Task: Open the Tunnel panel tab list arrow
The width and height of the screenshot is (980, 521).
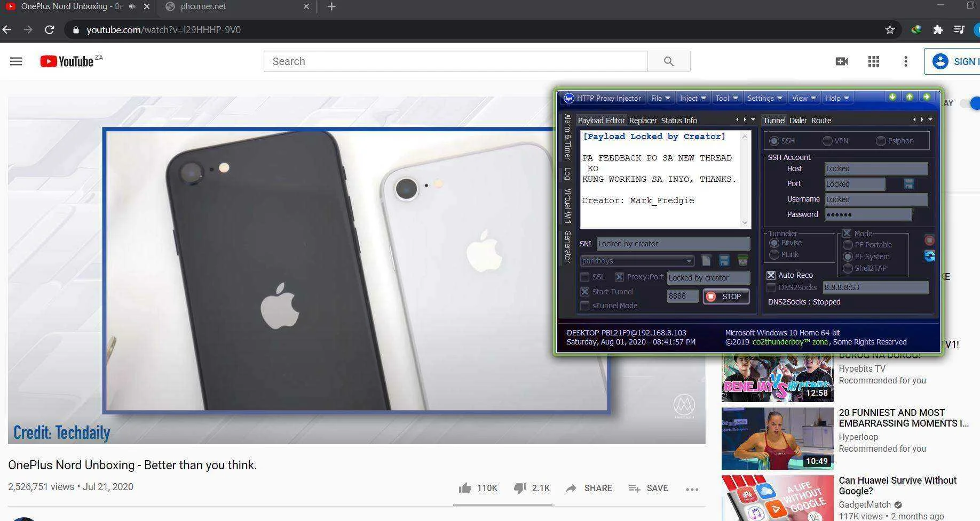Action: tap(930, 120)
